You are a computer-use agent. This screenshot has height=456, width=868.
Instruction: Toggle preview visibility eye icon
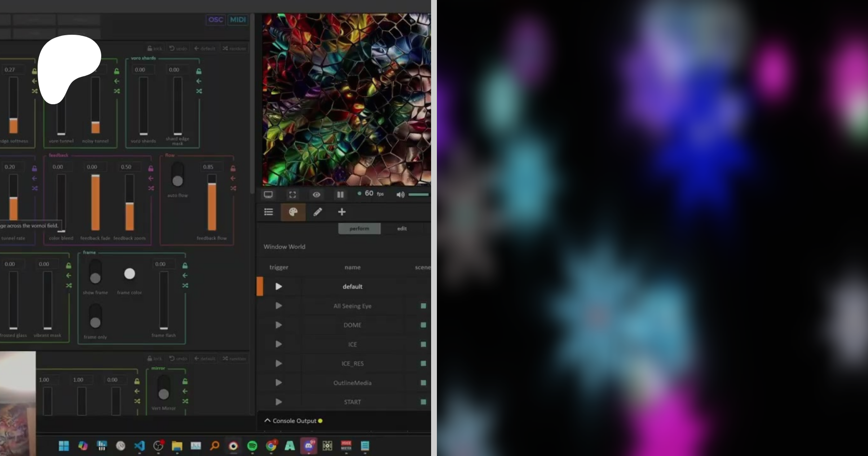[316, 194]
